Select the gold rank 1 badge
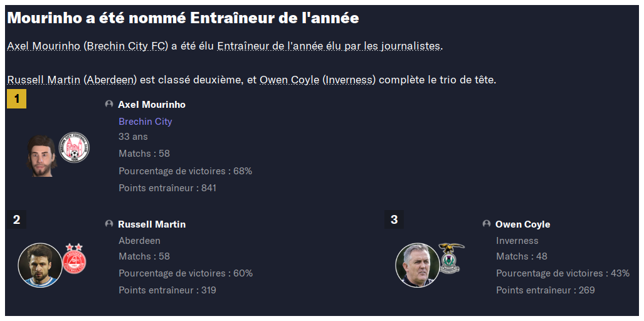Viewport: 644px width, 321px height. click(16, 98)
